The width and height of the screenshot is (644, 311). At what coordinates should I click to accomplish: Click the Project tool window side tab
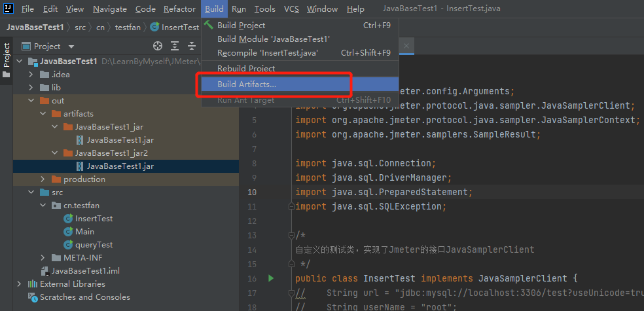click(x=6, y=60)
